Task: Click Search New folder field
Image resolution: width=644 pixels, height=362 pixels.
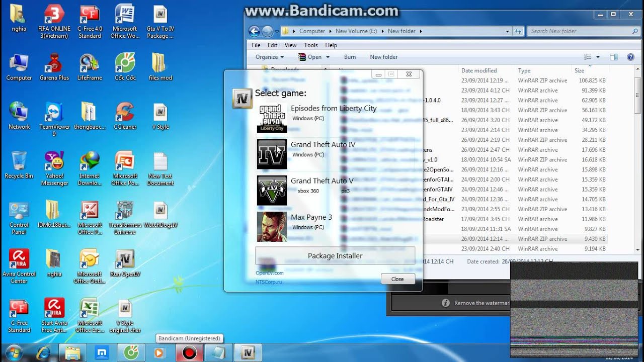Action: [584, 31]
